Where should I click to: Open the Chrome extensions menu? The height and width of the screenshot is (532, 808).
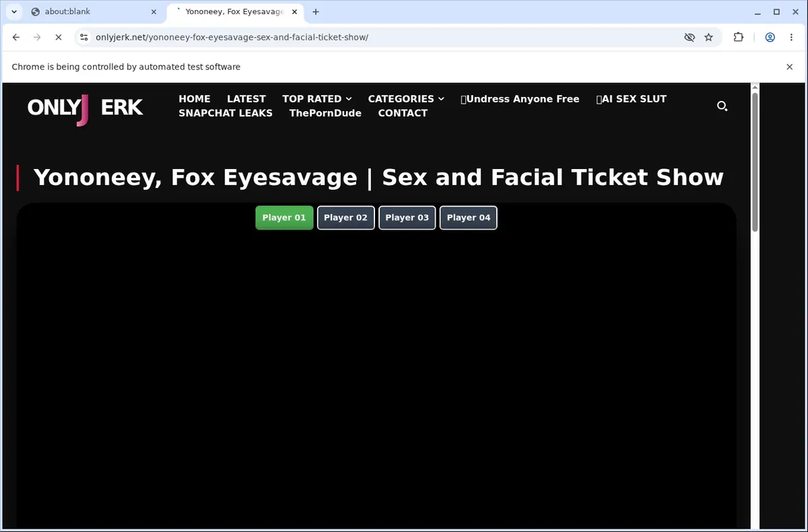coord(739,38)
